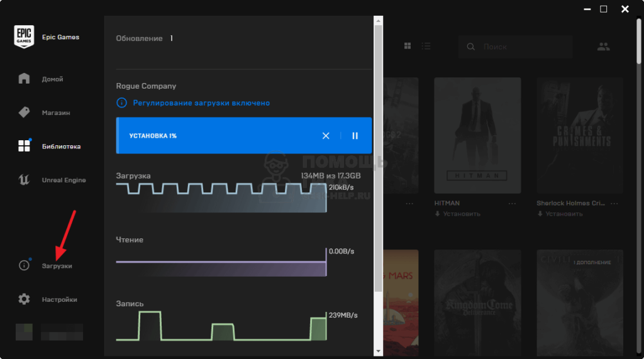Select the HITMAN game cover thumbnail
The image size is (644, 359).
(x=477, y=135)
